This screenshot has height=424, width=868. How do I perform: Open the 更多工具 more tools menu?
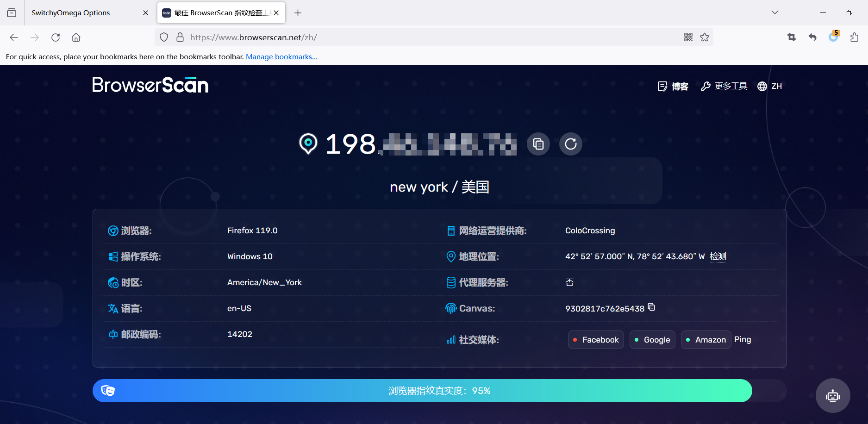point(724,87)
